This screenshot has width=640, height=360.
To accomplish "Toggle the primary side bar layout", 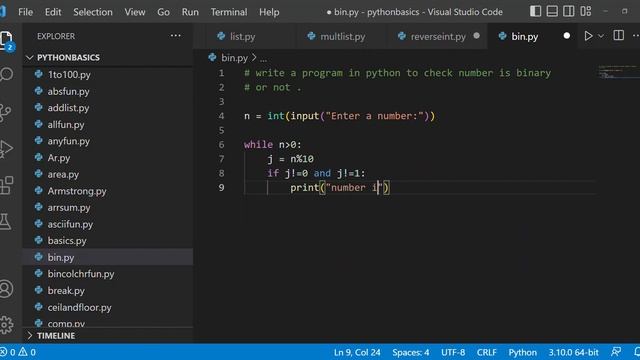I will pos(535,11).
